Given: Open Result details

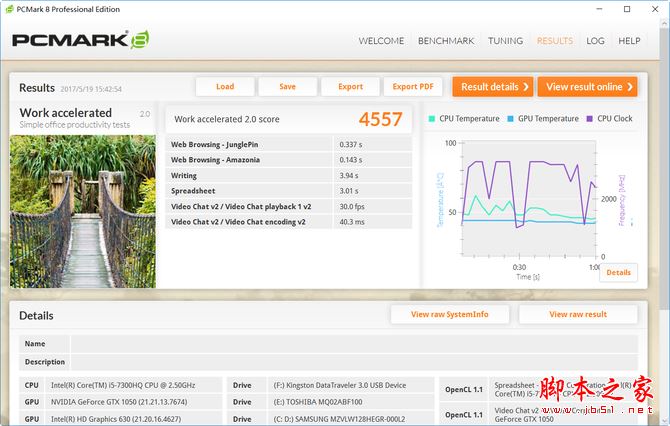Looking at the screenshot, I should point(493,87).
